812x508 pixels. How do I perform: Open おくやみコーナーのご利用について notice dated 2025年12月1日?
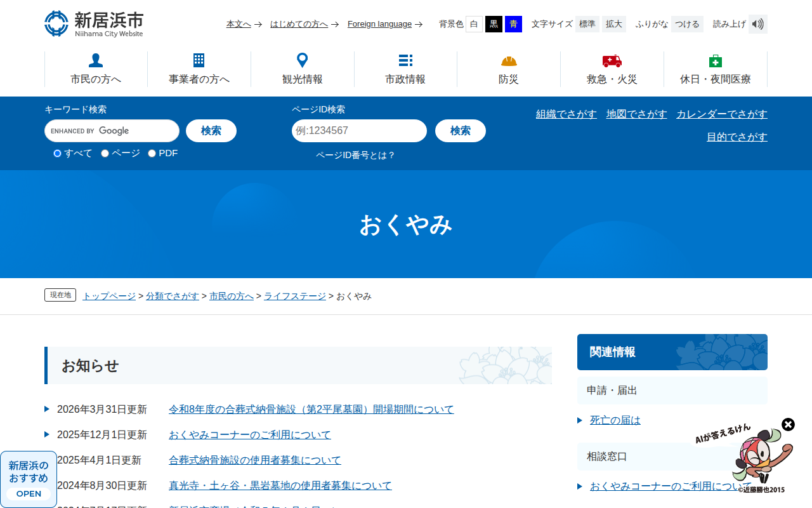tap(250, 435)
